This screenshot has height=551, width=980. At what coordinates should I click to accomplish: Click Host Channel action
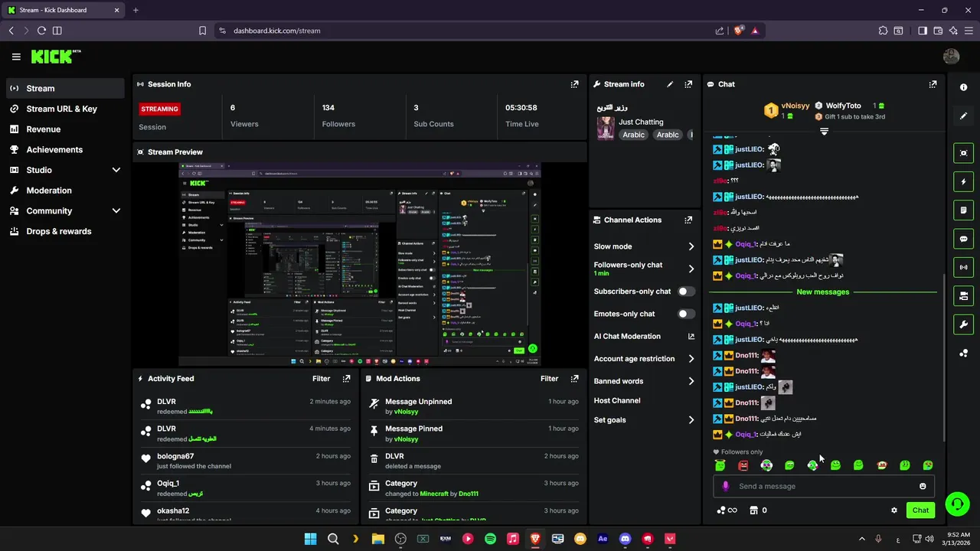[x=617, y=400]
